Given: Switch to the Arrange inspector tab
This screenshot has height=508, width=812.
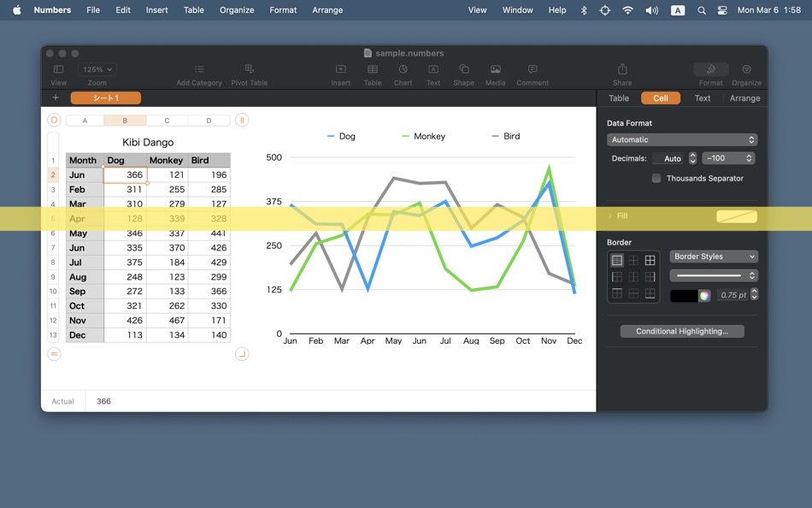Looking at the screenshot, I should pos(744,98).
